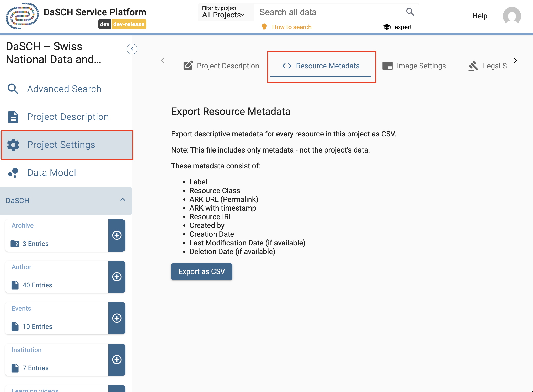Screen dimensions: 533x392
Task: Click the Export as CSV button
Action: tap(201, 271)
